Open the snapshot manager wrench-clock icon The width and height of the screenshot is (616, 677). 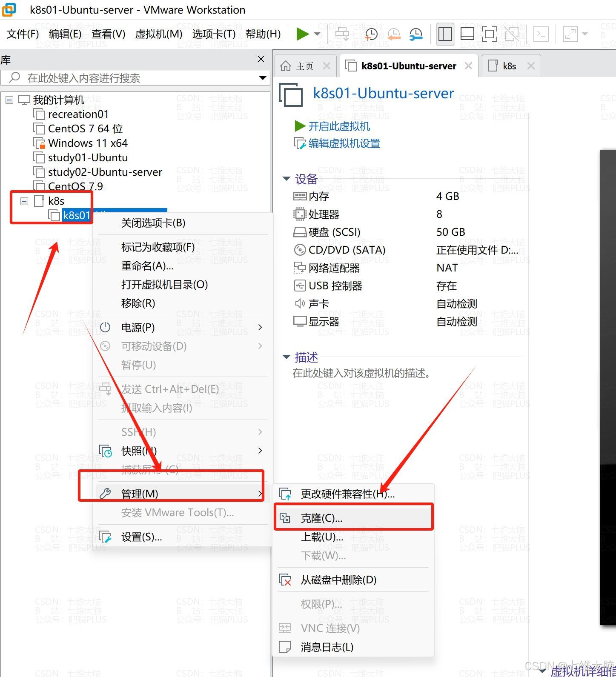tap(415, 34)
